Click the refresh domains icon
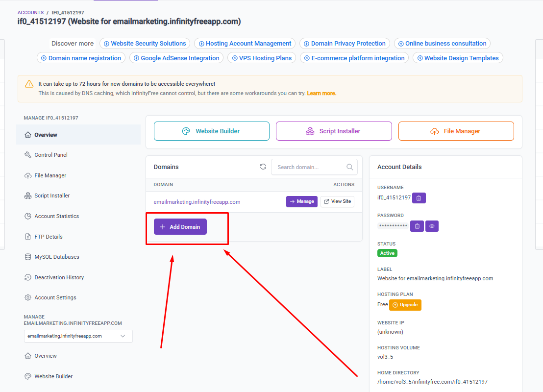Image resolution: width=543 pixels, height=392 pixels. click(x=263, y=167)
